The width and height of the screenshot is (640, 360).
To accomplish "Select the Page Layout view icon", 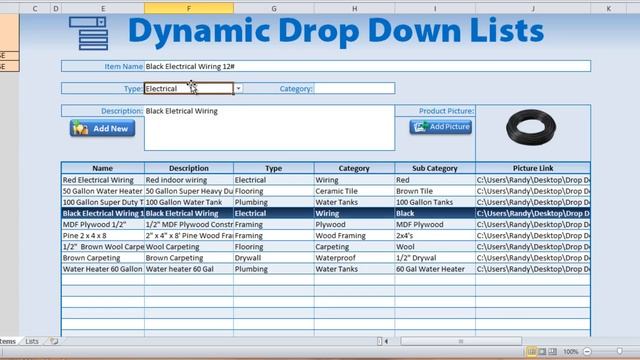I will (x=542, y=351).
